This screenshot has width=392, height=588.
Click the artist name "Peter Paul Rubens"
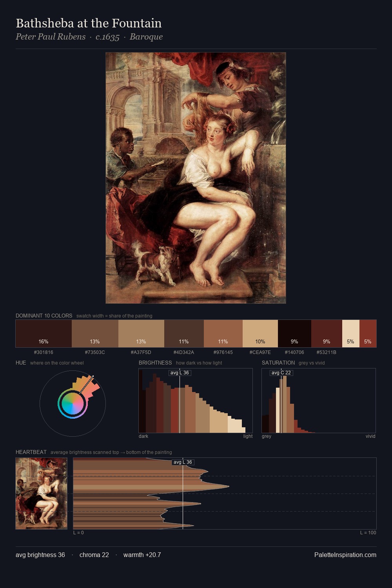click(x=51, y=37)
